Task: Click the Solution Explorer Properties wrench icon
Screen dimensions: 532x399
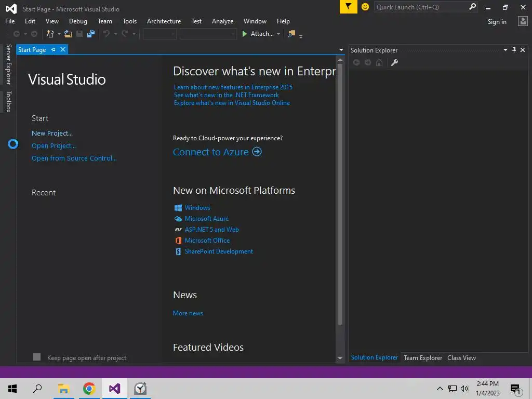Action: 395,62
